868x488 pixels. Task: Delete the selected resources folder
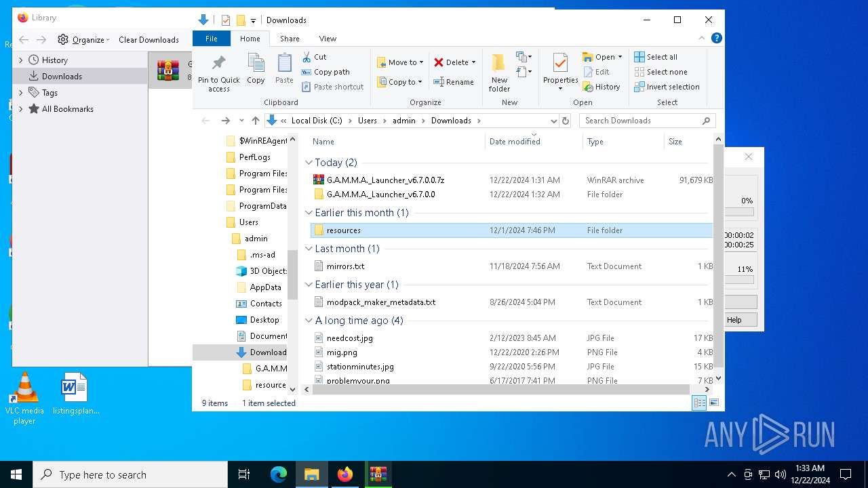(x=455, y=62)
